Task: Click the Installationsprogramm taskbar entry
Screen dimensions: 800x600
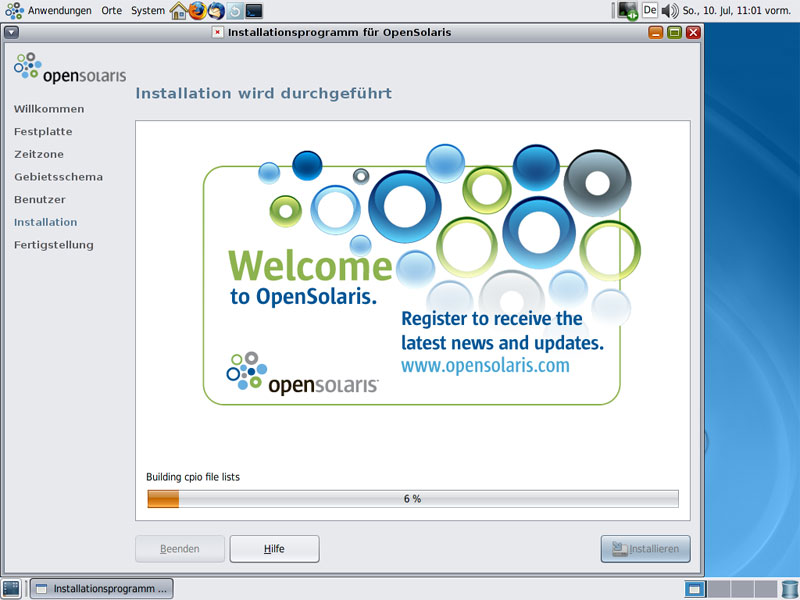Action: tap(101, 589)
